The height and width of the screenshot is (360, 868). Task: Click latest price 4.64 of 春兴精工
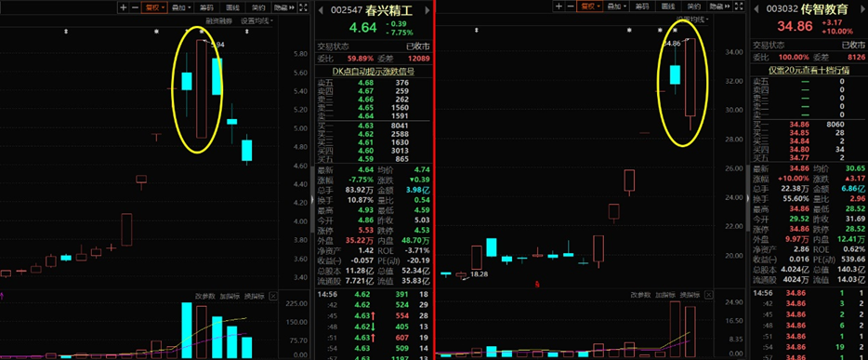click(x=363, y=28)
